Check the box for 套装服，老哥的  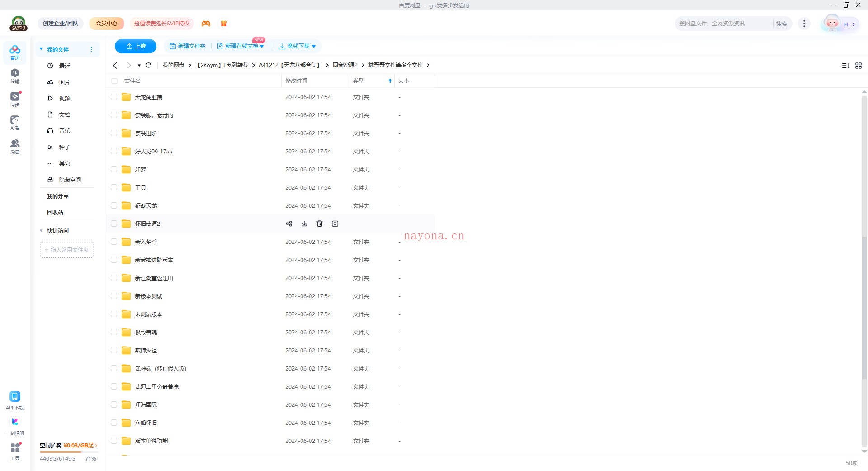[x=114, y=115]
